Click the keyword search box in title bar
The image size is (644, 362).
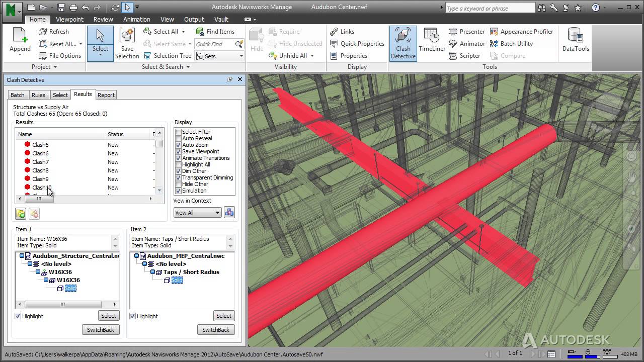pyautogui.click(x=491, y=8)
